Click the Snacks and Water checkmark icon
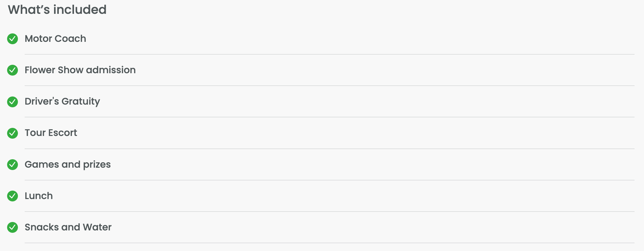The image size is (644, 251). [x=13, y=227]
